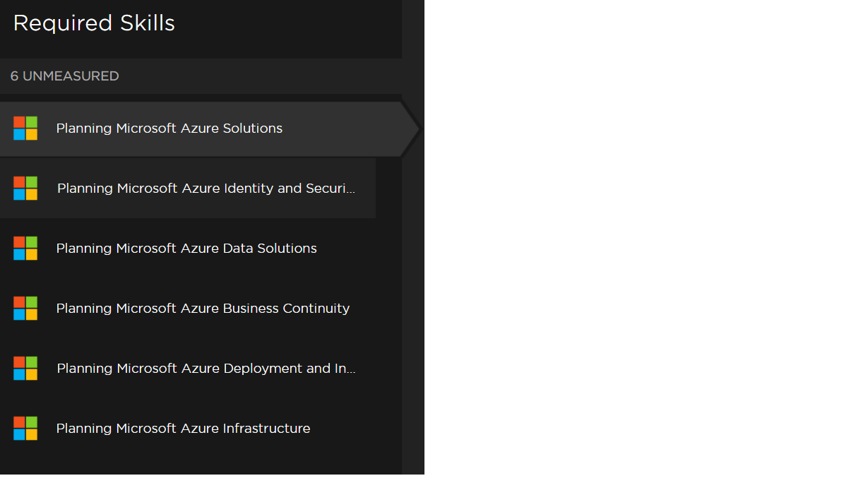Open Planning Microsoft Azure Identity and Securi... skill
The image size is (868, 483).
point(205,189)
